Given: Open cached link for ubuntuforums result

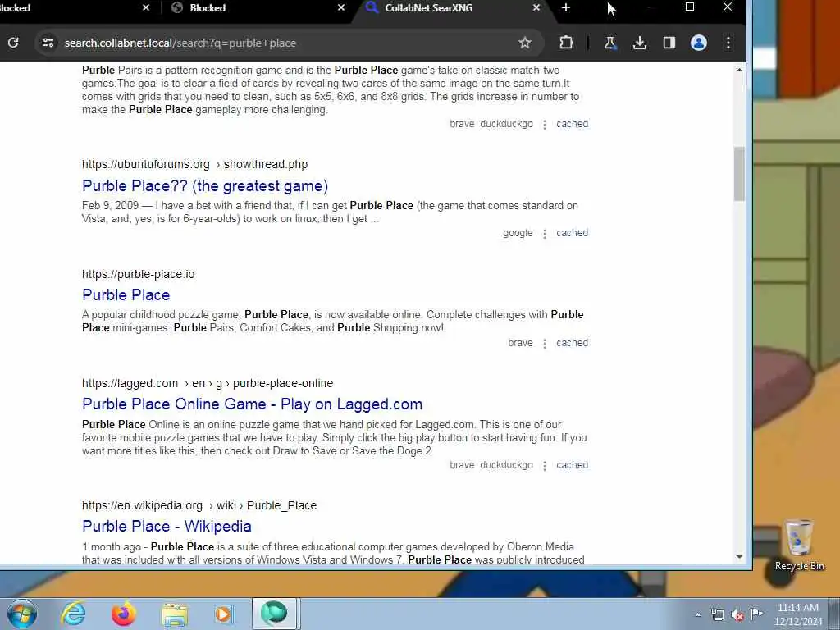Looking at the screenshot, I should (x=572, y=233).
